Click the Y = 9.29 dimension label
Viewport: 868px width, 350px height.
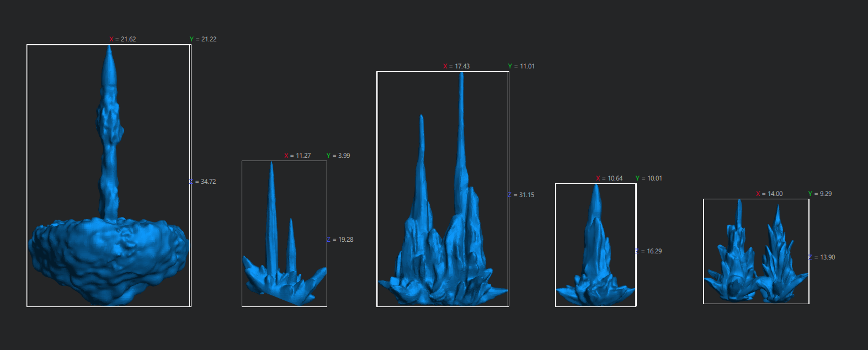(820, 194)
